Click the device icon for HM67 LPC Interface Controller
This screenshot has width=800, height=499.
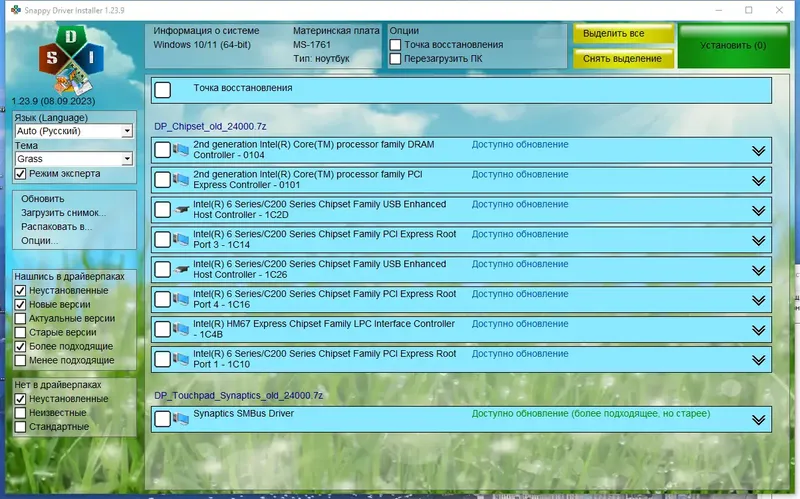coord(181,329)
